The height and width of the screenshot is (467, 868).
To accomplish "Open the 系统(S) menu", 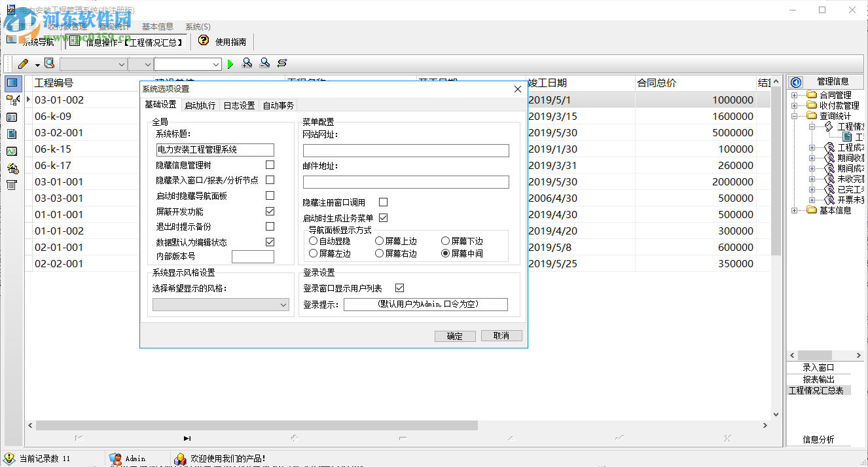I will (197, 26).
